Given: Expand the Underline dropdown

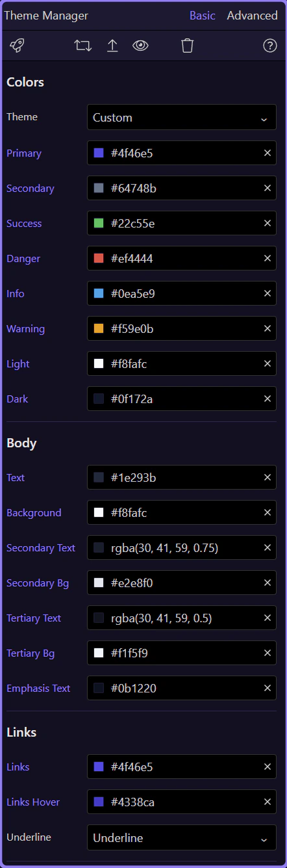Looking at the screenshot, I should (182, 838).
